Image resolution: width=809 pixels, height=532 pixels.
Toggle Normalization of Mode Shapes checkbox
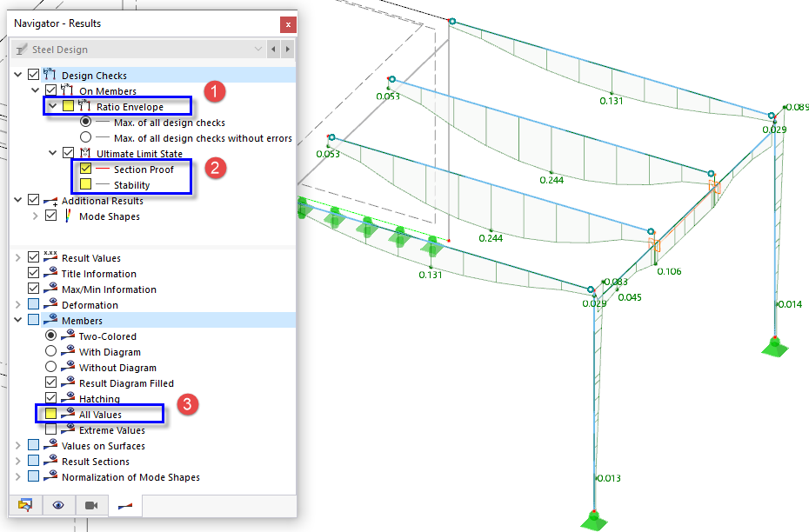tap(34, 475)
